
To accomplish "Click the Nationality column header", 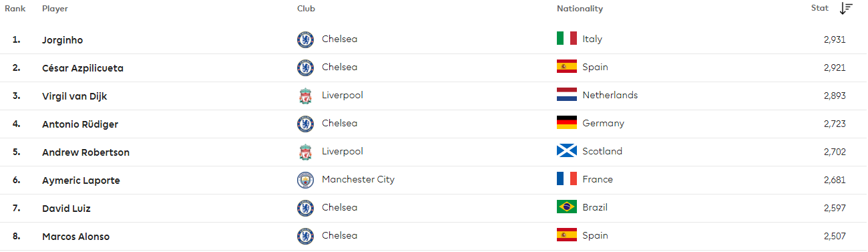I will 580,9.
